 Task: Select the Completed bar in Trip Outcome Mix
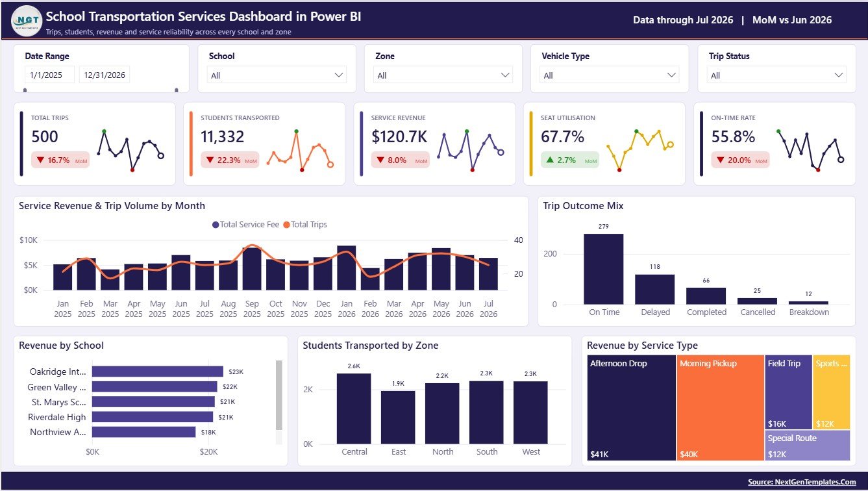point(706,296)
